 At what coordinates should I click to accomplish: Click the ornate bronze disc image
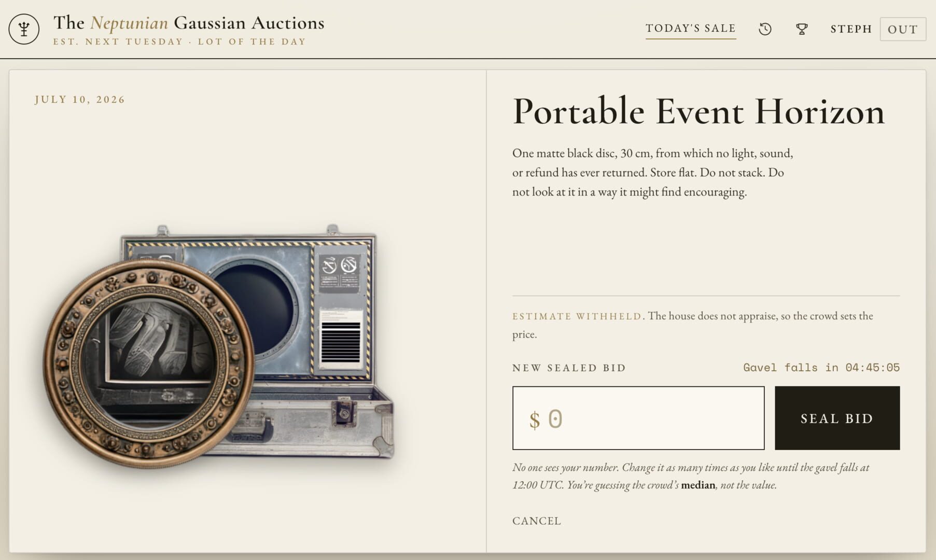tap(149, 363)
